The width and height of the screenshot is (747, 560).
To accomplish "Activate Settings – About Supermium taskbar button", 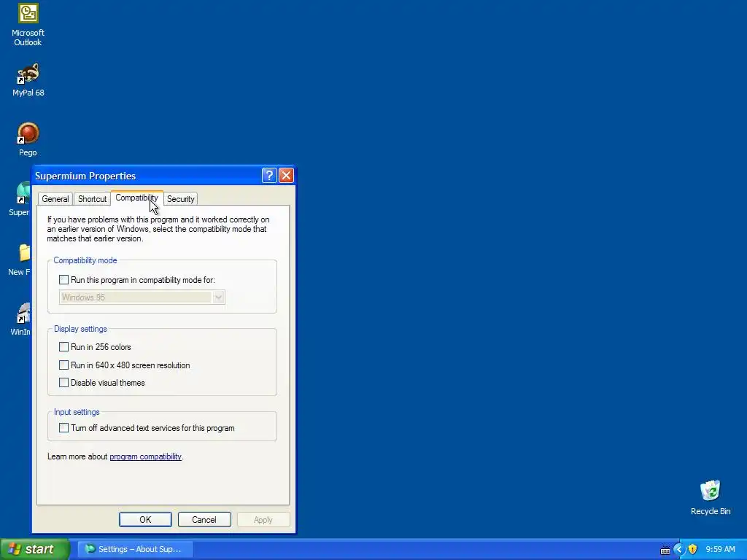I will coord(136,550).
